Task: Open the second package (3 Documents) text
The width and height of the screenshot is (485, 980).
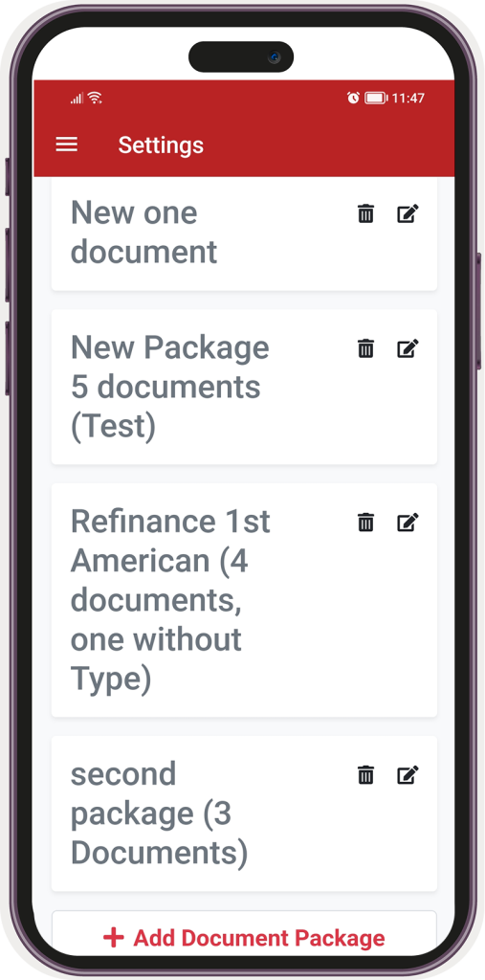Action: click(x=159, y=813)
